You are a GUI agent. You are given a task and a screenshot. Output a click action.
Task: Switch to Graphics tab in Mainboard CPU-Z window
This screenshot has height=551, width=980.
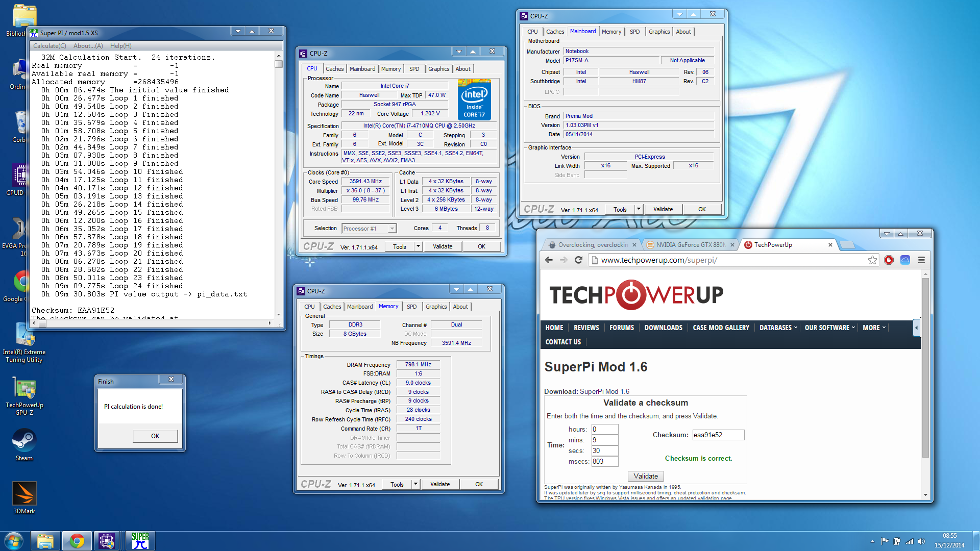[659, 32]
